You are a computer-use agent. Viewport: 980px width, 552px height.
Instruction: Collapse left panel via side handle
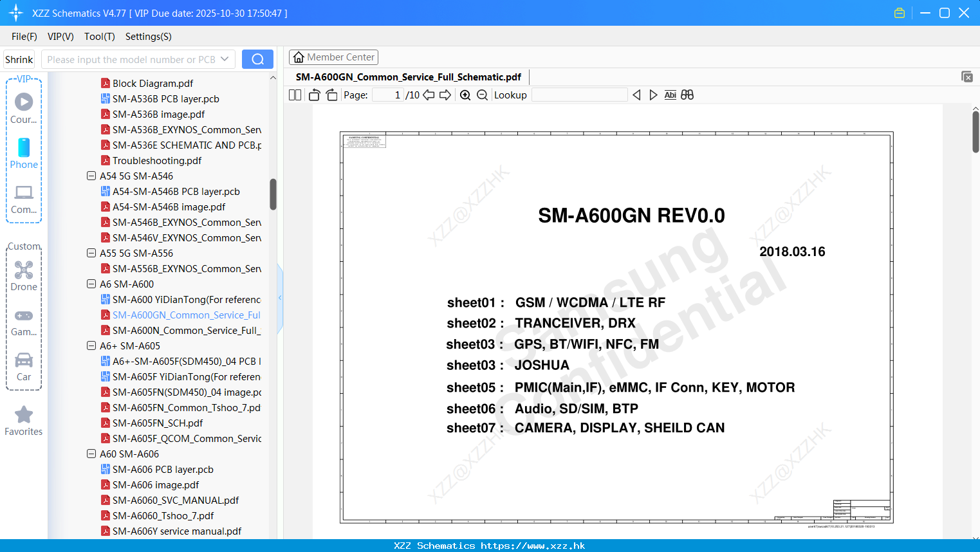pyautogui.click(x=280, y=298)
